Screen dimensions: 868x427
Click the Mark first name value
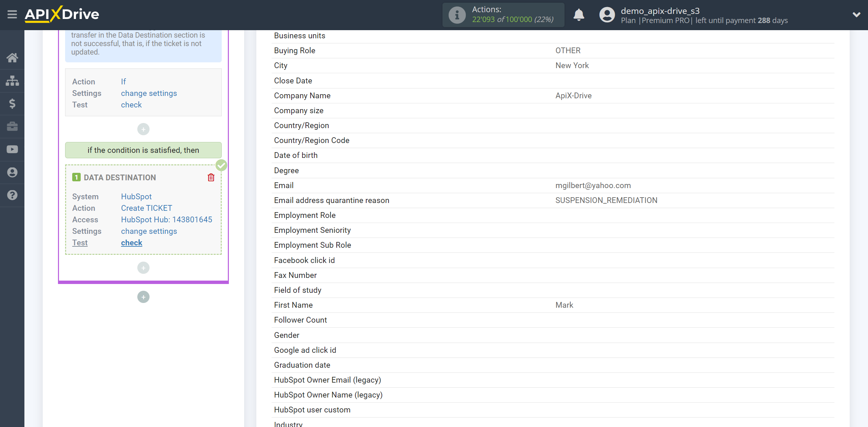564,305
